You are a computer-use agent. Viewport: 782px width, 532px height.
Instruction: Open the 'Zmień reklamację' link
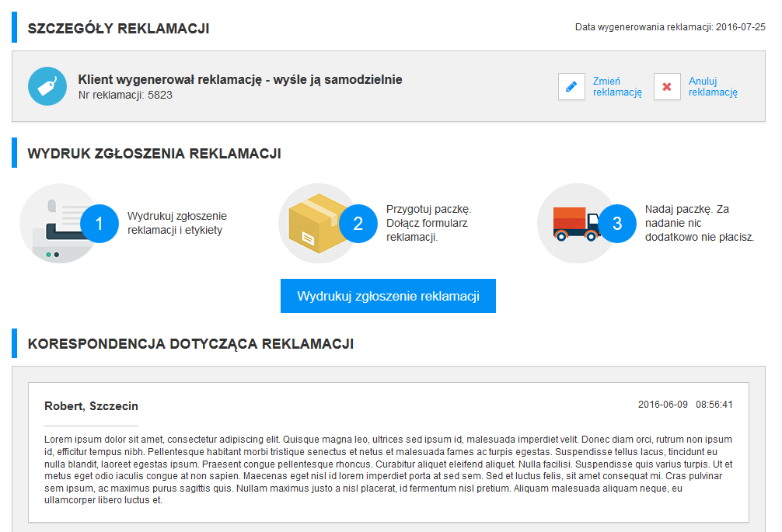617,86
